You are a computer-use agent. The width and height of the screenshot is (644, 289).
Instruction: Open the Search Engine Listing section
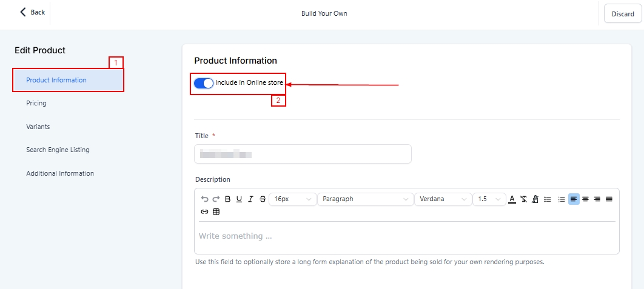click(58, 150)
